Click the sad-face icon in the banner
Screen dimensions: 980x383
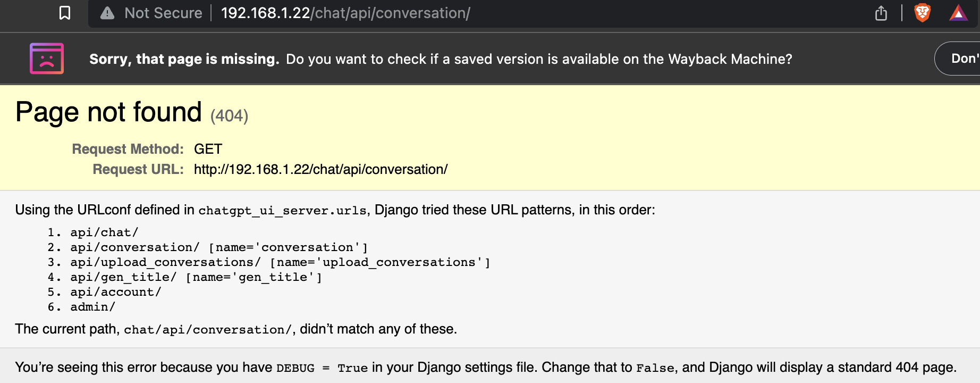tap(46, 59)
